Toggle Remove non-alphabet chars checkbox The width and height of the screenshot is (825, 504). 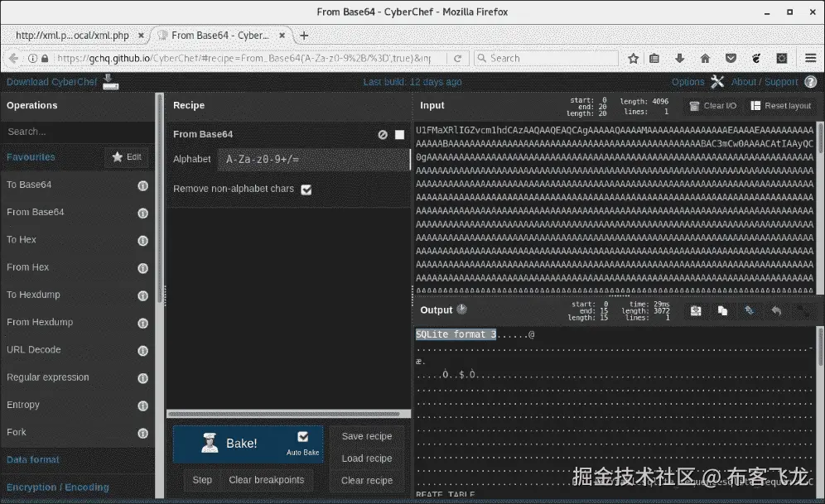(x=306, y=190)
